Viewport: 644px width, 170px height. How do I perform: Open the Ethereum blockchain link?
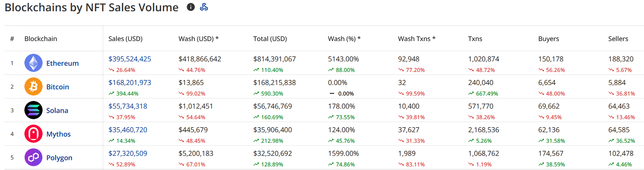coord(62,63)
